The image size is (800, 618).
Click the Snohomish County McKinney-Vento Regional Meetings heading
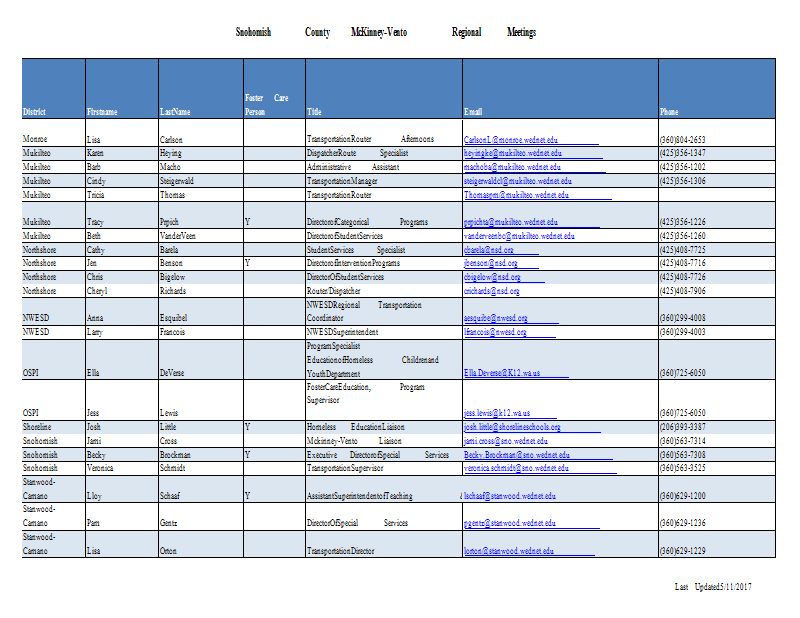pos(386,32)
